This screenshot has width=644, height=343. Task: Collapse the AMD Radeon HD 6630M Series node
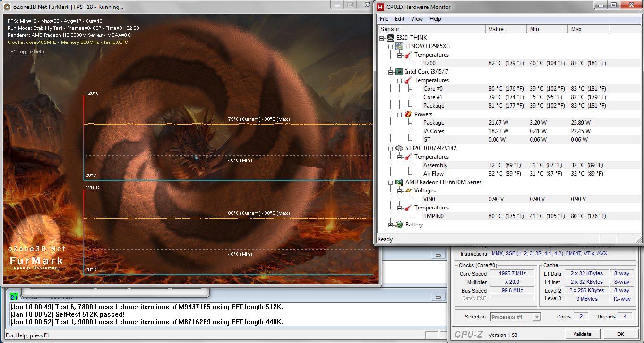390,182
